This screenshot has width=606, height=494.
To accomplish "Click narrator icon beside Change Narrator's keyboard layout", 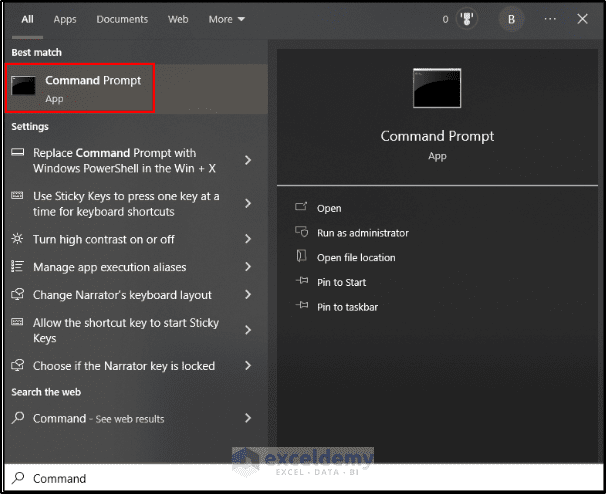I will tap(17, 294).
